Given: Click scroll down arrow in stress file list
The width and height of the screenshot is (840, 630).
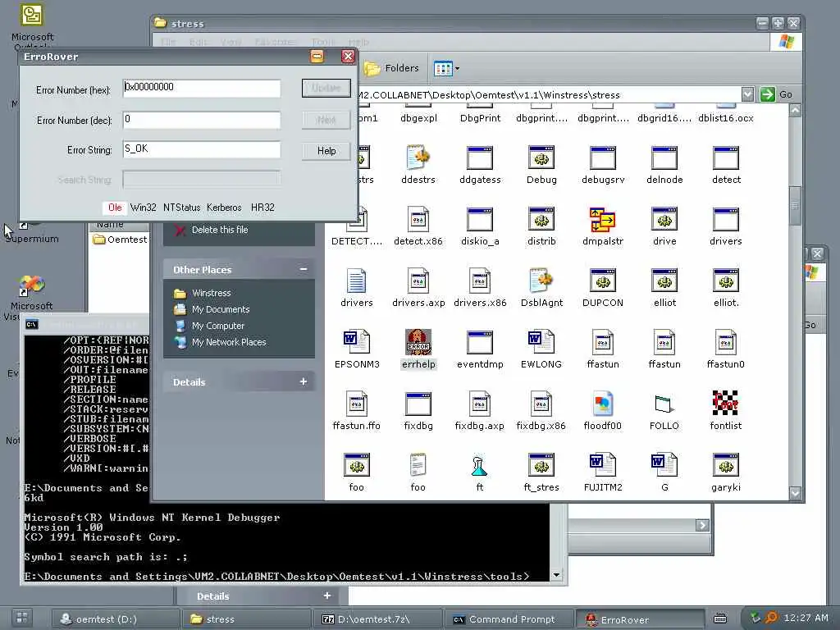Looking at the screenshot, I should pyautogui.click(x=796, y=493).
